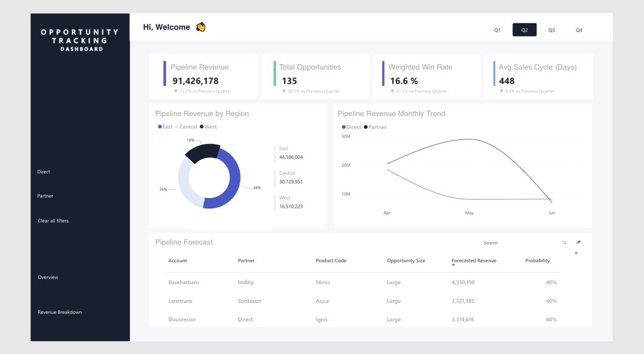This screenshot has height=354, width=644.
Task: Sort table by Probability header
Action: (538, 261)
